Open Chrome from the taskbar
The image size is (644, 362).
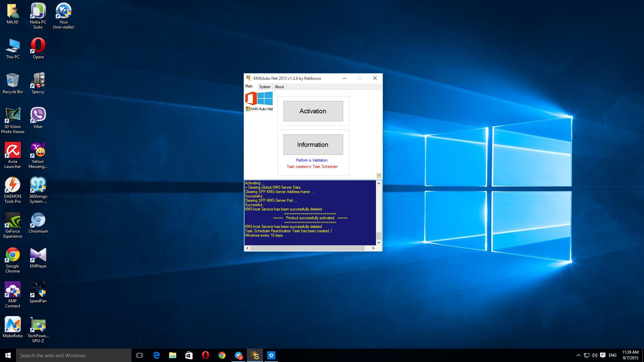click(222, 355)
